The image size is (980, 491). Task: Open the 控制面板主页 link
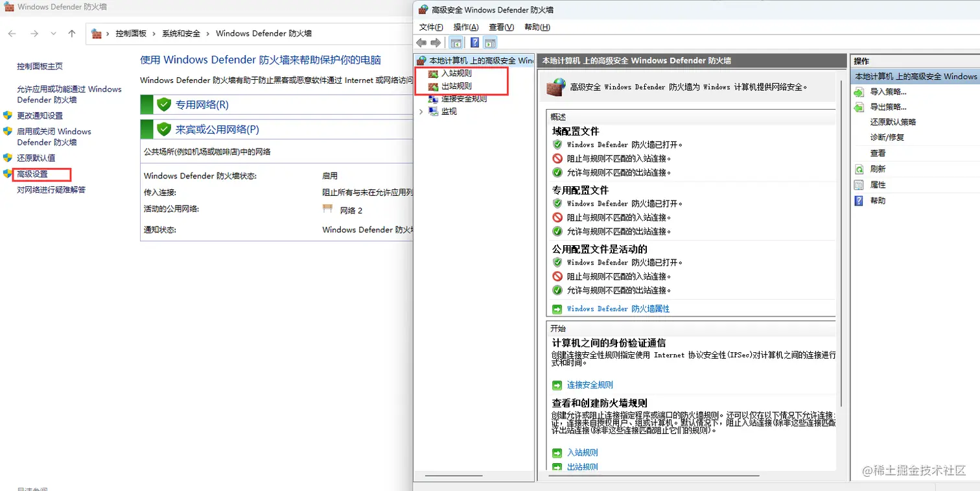click(40, 66)
